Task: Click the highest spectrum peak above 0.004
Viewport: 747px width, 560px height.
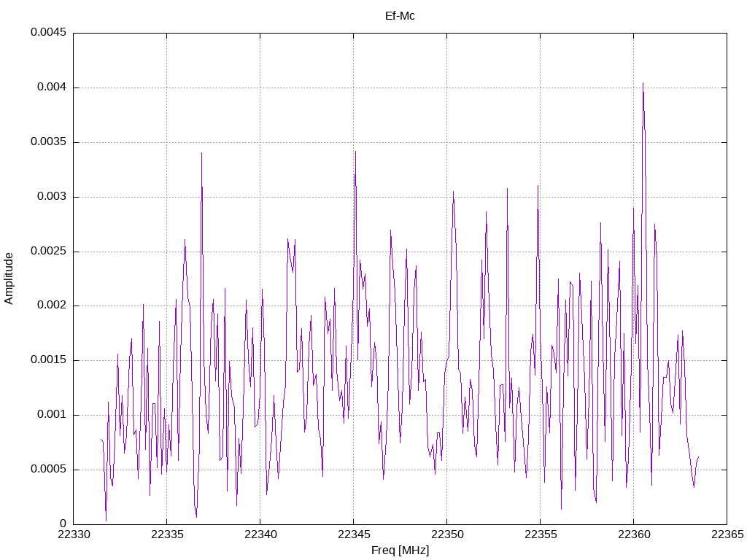Action: tap(643, 84)
